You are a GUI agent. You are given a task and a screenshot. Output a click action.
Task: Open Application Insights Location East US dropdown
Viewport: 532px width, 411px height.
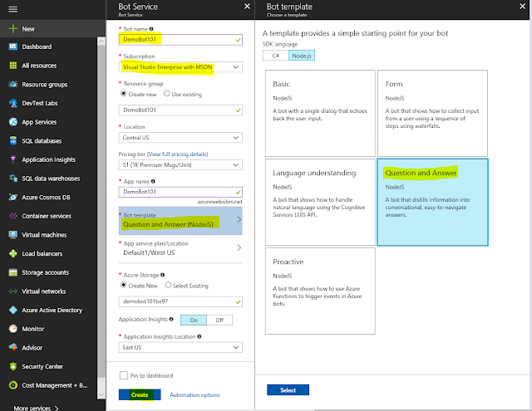180,347
